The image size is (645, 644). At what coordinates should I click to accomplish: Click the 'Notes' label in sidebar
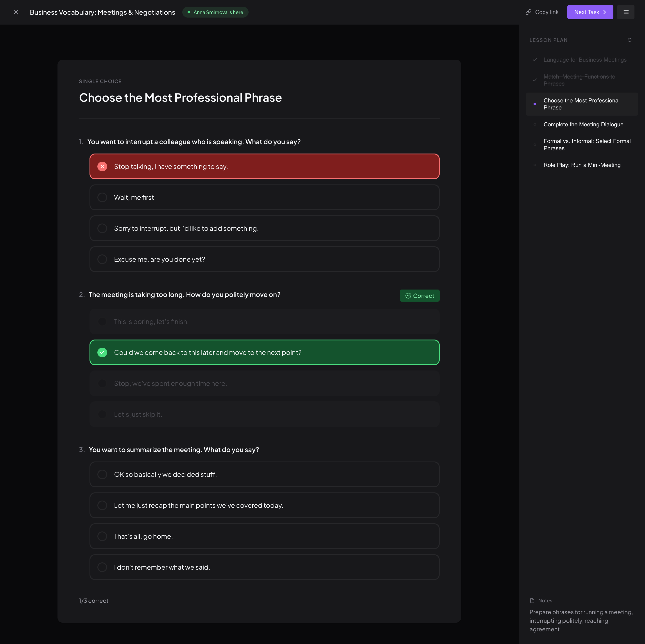pyautogui.click(x=545, y=601)
